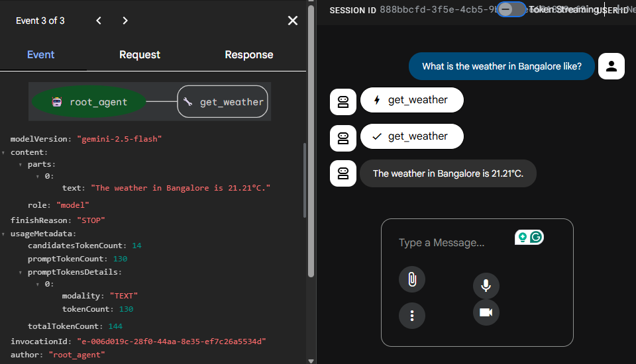Switch to the Response tab
636x364 pixels.
[x=248, y=55]
